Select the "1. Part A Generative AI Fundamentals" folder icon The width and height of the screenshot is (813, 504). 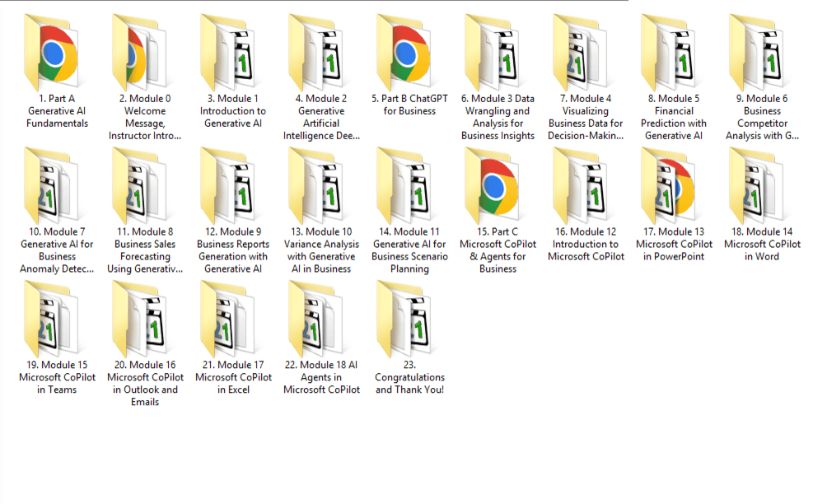pos(52,53)
